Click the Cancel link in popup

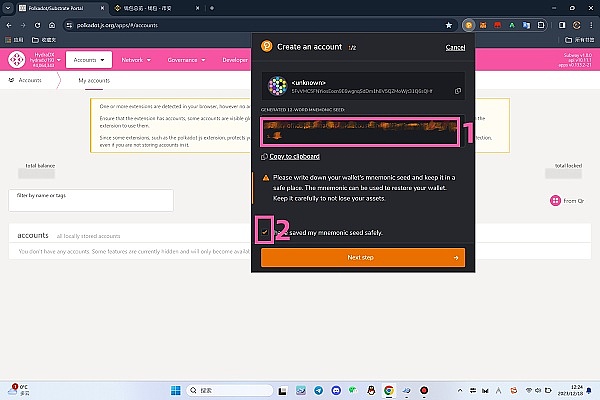click(455, 47)
